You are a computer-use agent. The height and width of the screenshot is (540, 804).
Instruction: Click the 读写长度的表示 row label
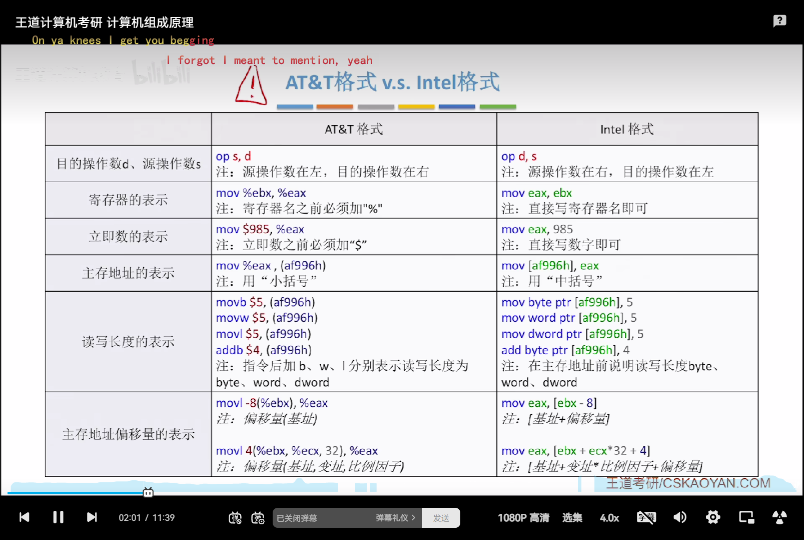point(128,342)
